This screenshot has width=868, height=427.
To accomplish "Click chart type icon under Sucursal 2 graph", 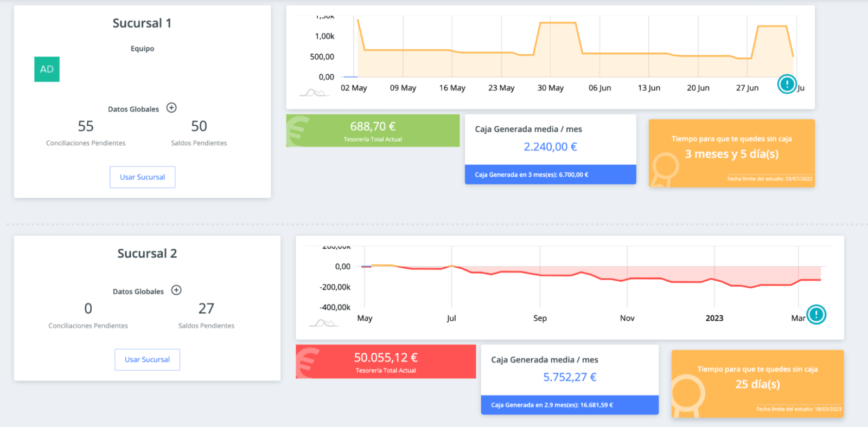I will (324, 324).
